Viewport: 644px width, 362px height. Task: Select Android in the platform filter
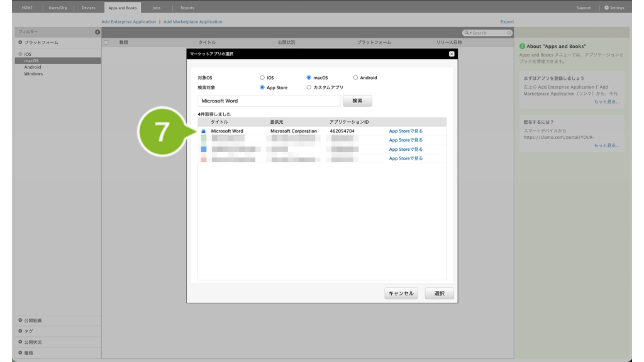pos(33,67)
